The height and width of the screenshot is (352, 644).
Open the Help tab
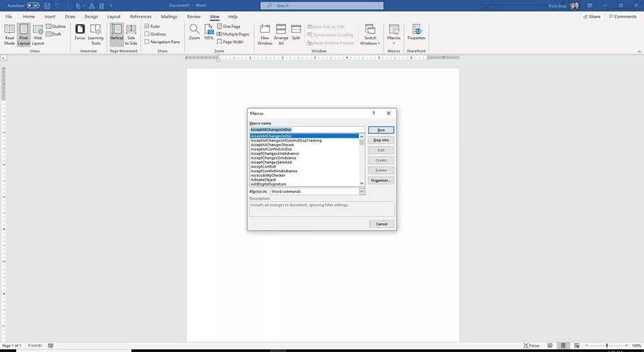pyautogui.click(x=233, y=16)
